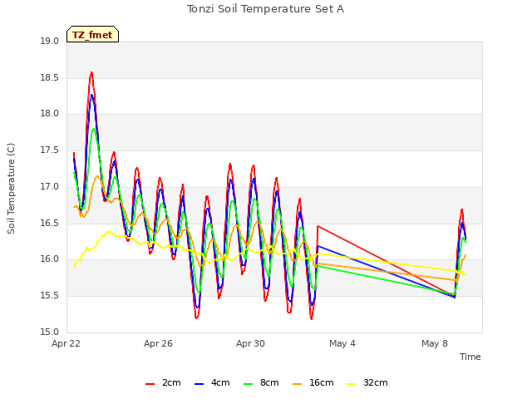This screenshot has width=532, height=399.
Task: Click the 17.0 y-axis tick label
Action: point(50,186)
